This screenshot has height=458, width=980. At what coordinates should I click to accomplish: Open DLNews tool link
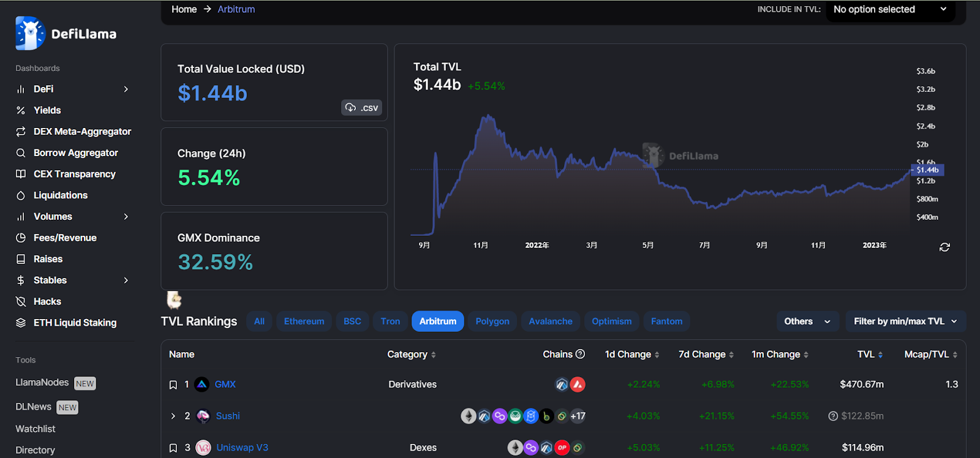(x=47, y=407)
